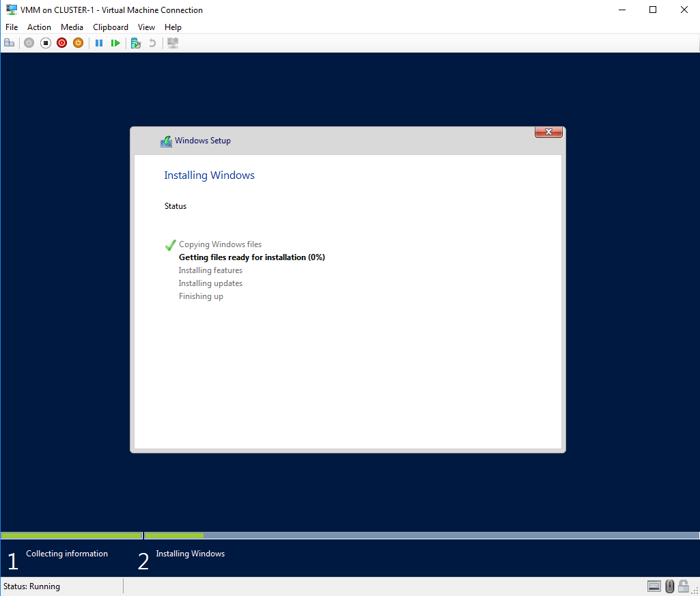Turn off the virtual machine
700x596 pixels.
point(46,43)
